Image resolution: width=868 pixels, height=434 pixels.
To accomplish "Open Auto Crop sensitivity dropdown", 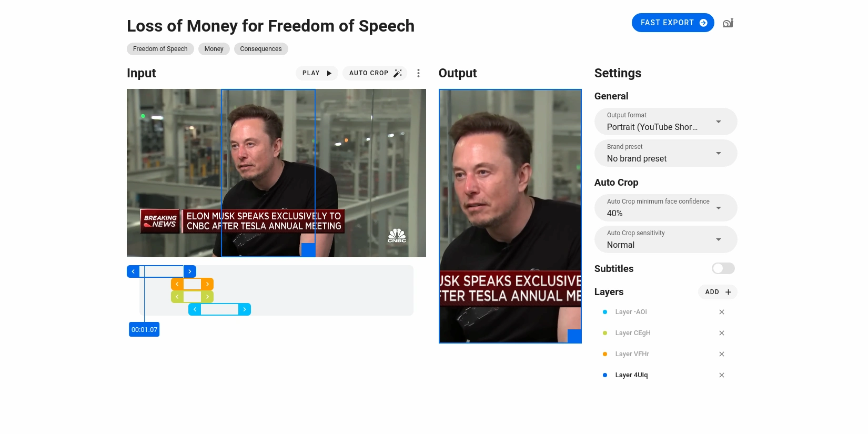I will (665, 239).
